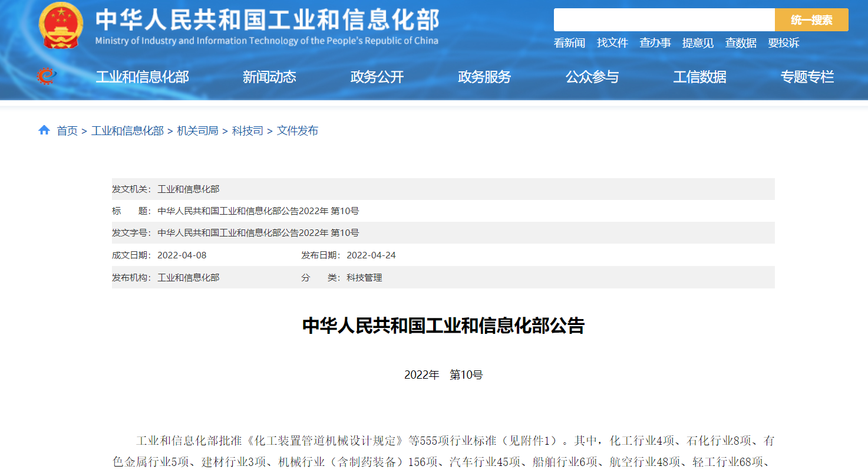Select the 政务公开 navigation menu
The width and height of the screenshot is (868, 476).
(x=377, y=77)
